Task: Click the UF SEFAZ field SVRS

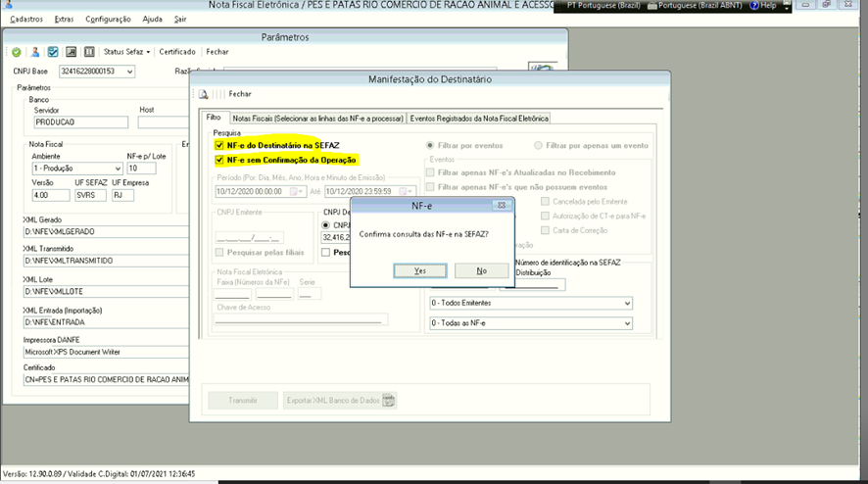Action: (91, 196)
